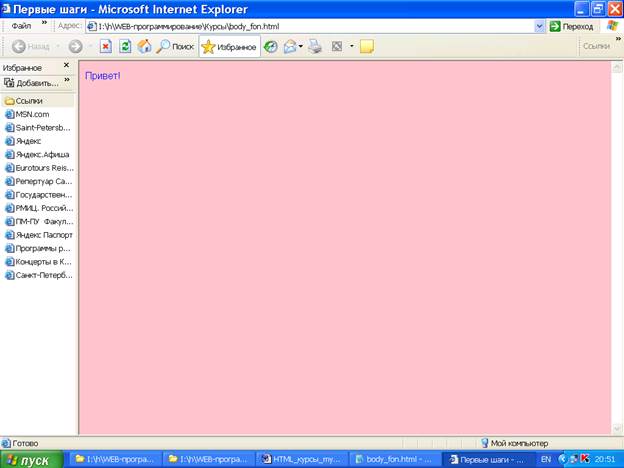
Task: Click the yellow note toolbar icon
Action: (367, 47)
